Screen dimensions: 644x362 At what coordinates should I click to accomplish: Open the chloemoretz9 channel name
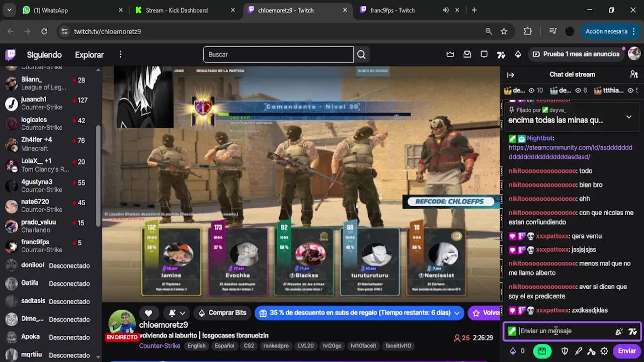pyautogui.click(x=164, y=325)
